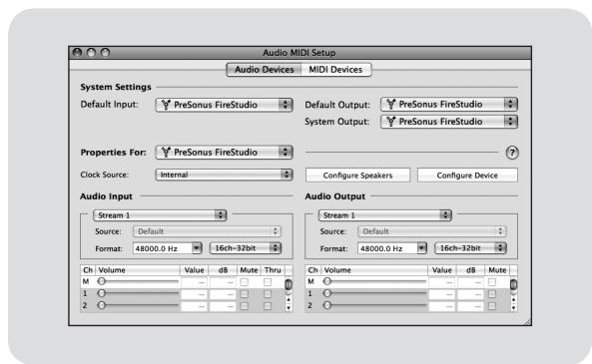
Task: Toggle Mute for Audio Output channel 1
Action: click(x=491, y=294)
